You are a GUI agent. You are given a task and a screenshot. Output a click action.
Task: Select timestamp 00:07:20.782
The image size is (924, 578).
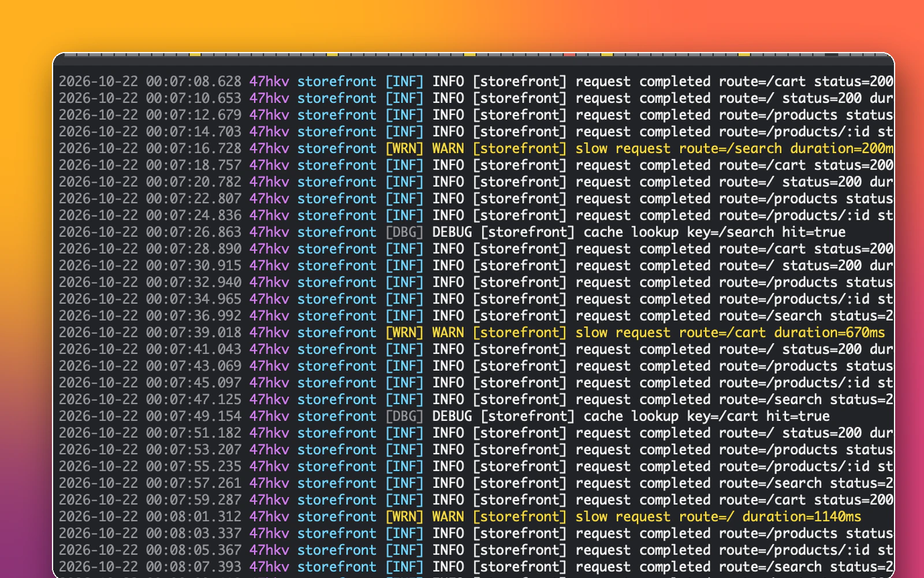click(193, 182)
